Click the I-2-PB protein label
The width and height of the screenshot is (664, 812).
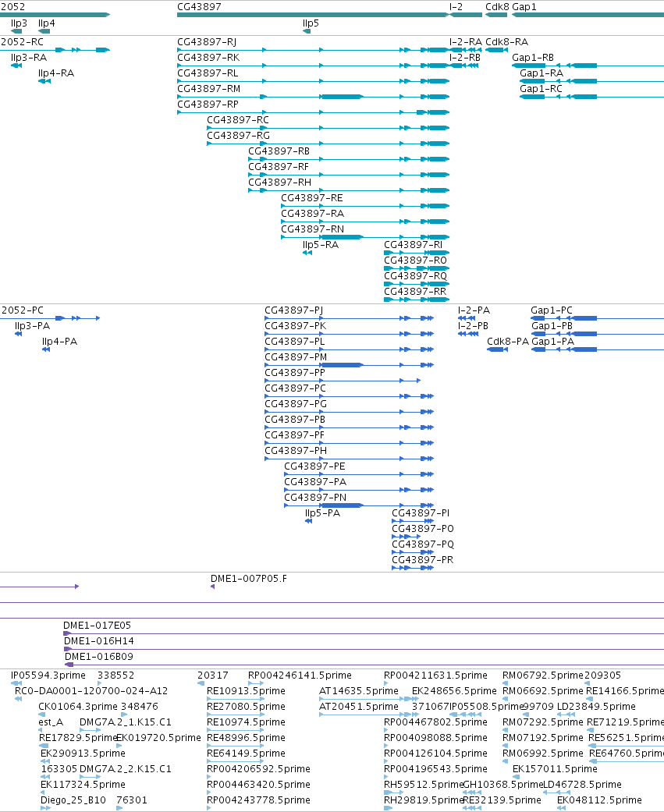coord(474,326)
